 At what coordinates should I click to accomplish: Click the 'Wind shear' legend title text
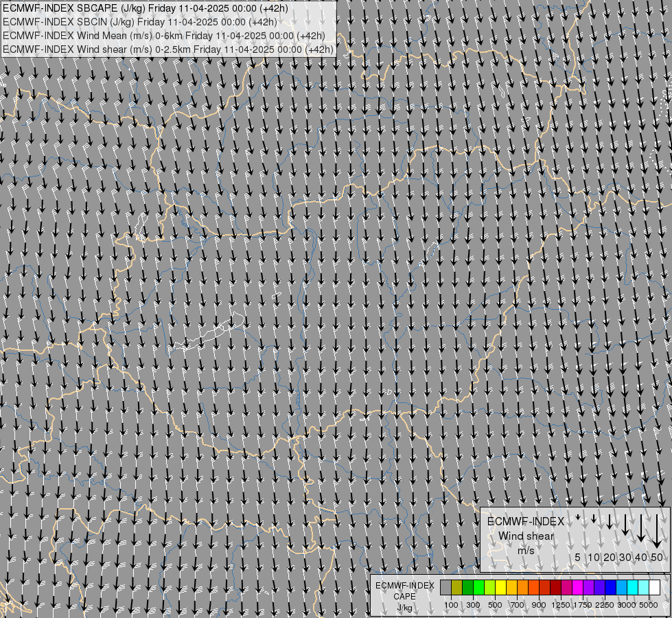click(x=526, y=536)
